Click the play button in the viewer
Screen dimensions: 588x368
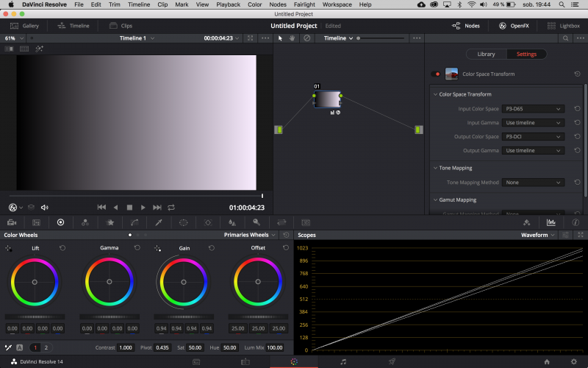click(143, 208)
